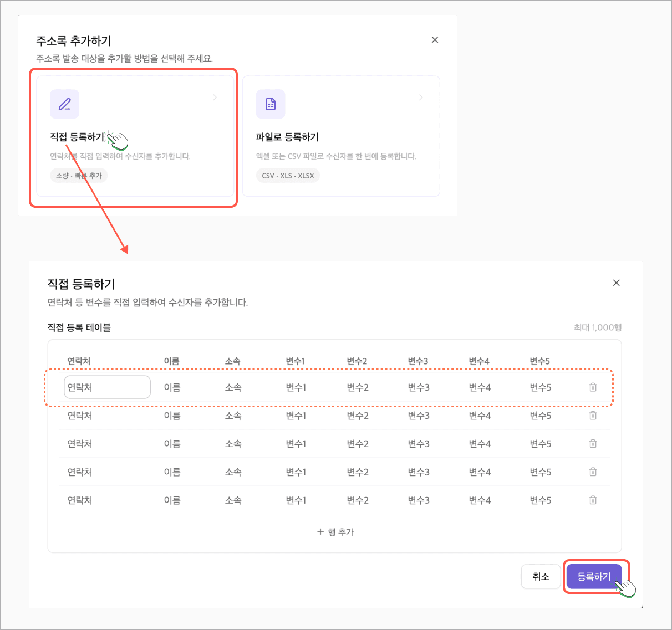Open chevron arrow on 직접 등록하기 card
This screenshot has width=672, height=630.
(x=215, y=98)
